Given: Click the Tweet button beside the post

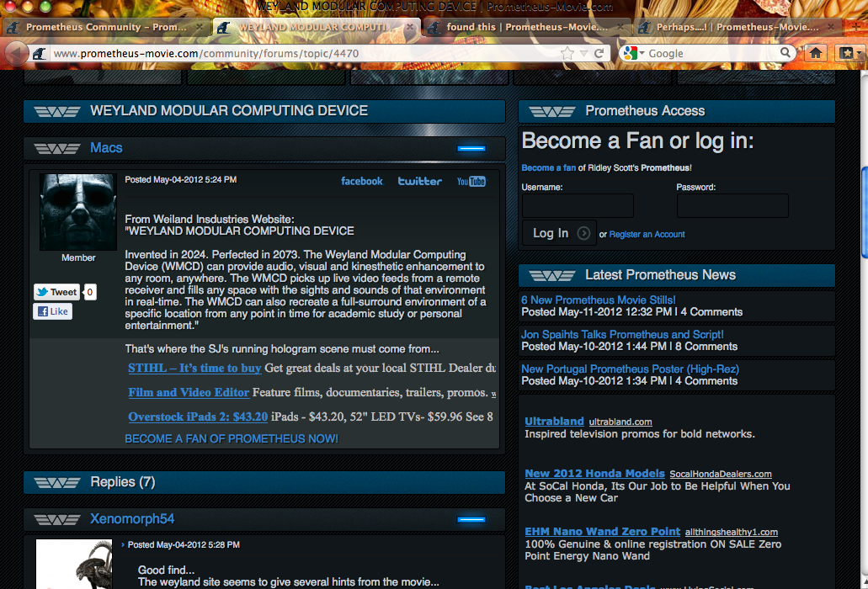Looking at the screenshot, I should click(x=57, y=292).
